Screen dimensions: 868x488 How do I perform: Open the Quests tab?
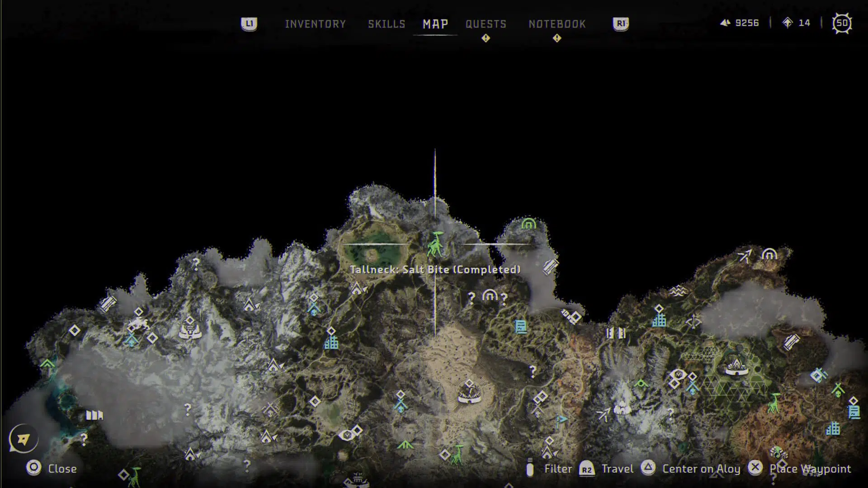click(486, 24)
